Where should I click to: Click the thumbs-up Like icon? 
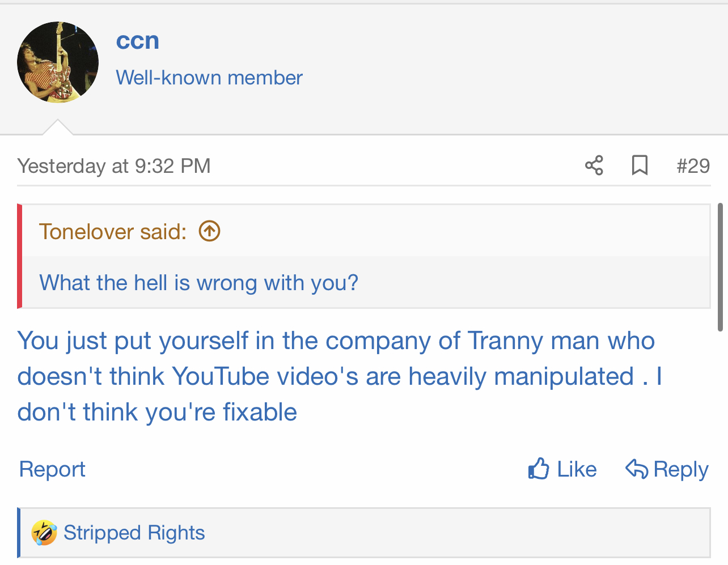click(x=539, y=469)
